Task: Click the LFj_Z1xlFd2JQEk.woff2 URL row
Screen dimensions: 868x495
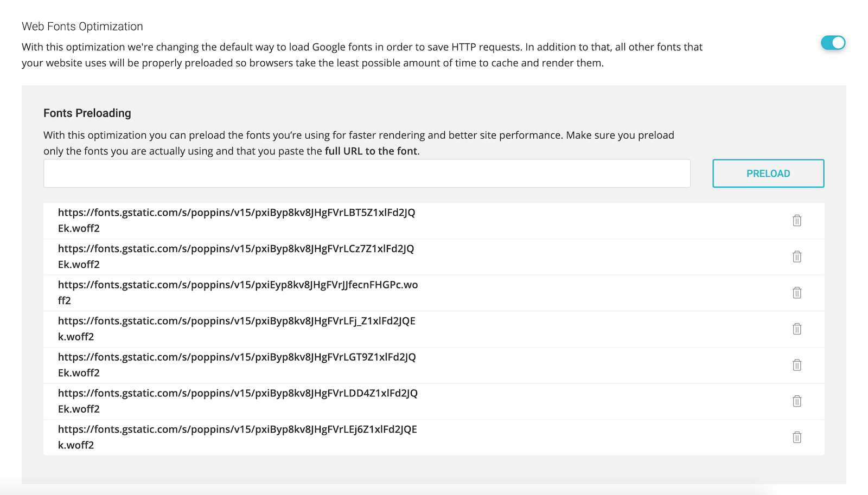Action: 434,329
